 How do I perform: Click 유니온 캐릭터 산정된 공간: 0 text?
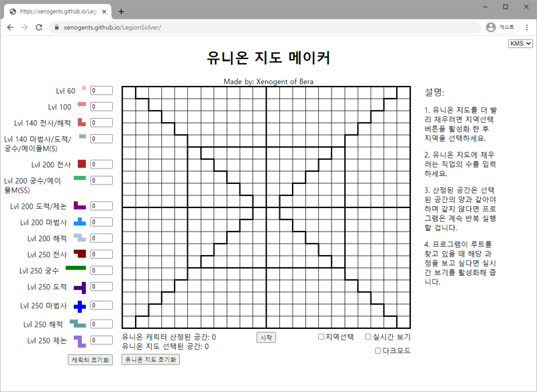click(169, 337)
